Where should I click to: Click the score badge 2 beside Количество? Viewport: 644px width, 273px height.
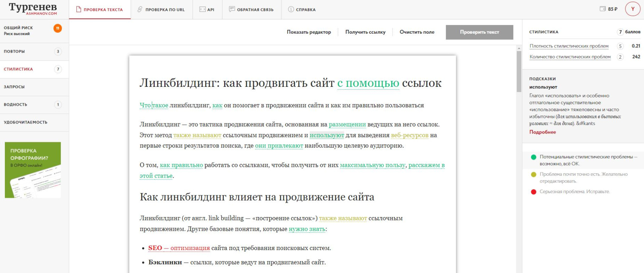coord(620,57)
